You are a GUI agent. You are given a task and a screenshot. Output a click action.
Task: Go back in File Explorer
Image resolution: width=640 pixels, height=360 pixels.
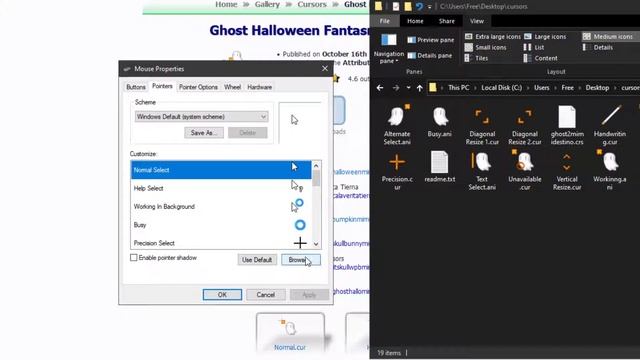(x=380, y=88)
